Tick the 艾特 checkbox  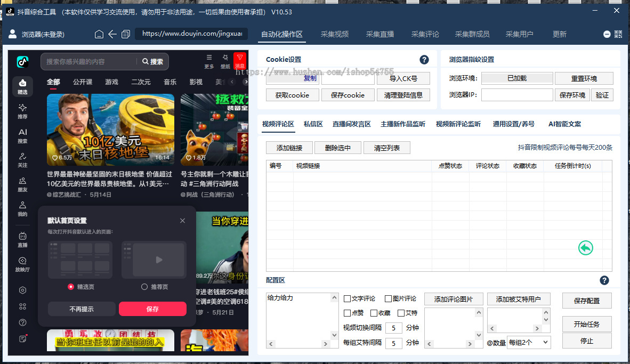(401, 313)
